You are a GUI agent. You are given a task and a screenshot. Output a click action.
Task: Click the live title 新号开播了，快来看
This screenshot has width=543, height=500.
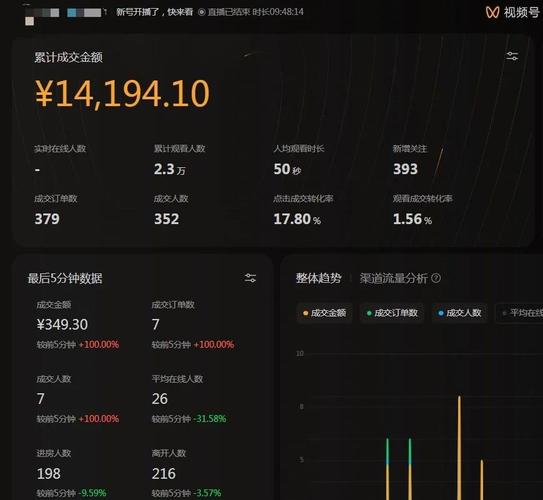[154, 12]
